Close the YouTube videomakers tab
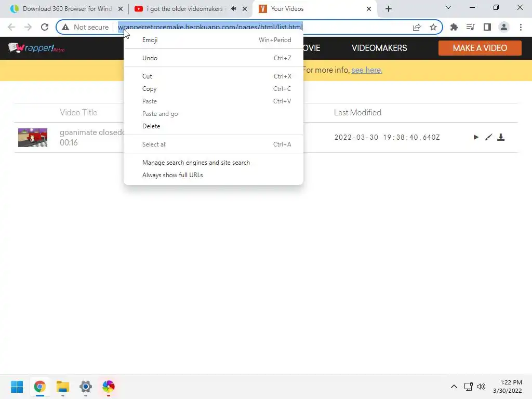 pyautogui.click(x=245, y=9)
